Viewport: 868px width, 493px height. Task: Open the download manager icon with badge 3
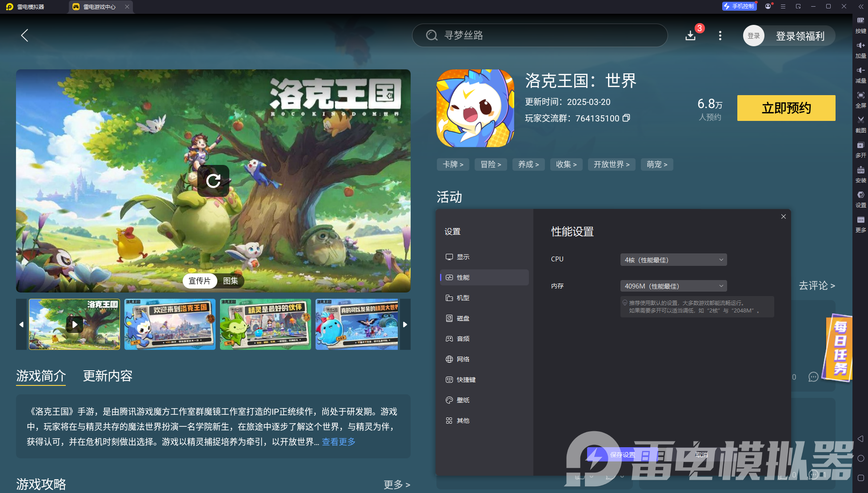690,36
